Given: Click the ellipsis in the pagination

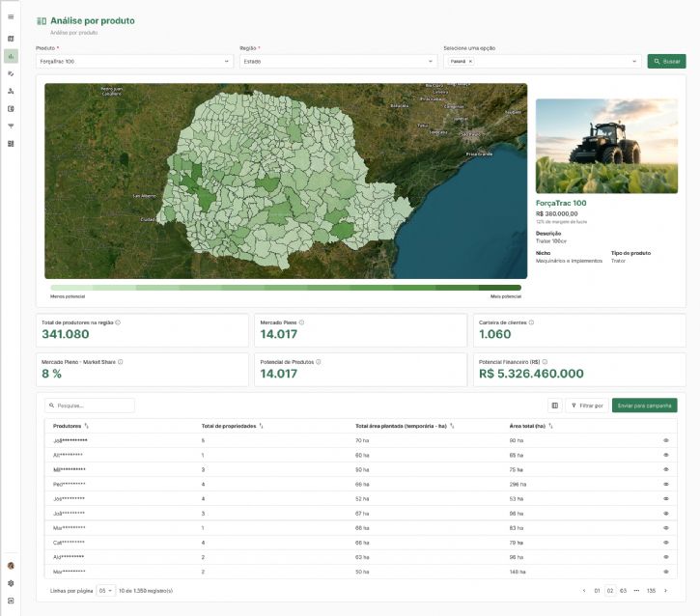Looking at the screenshot, I should [x=636, y=591].
